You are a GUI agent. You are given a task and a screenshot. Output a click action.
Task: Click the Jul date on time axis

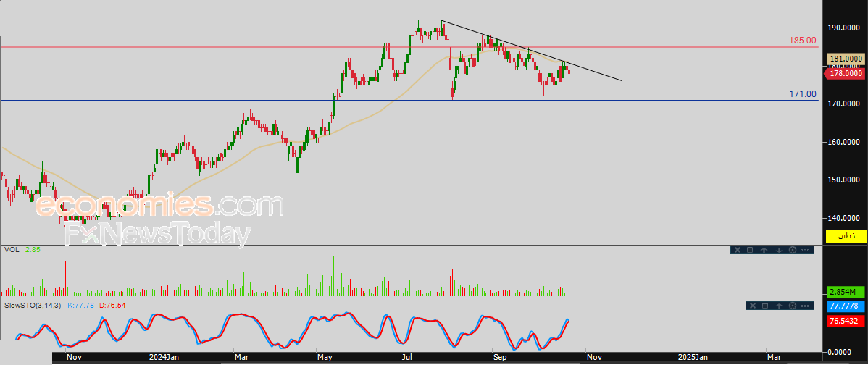[406, 358]
